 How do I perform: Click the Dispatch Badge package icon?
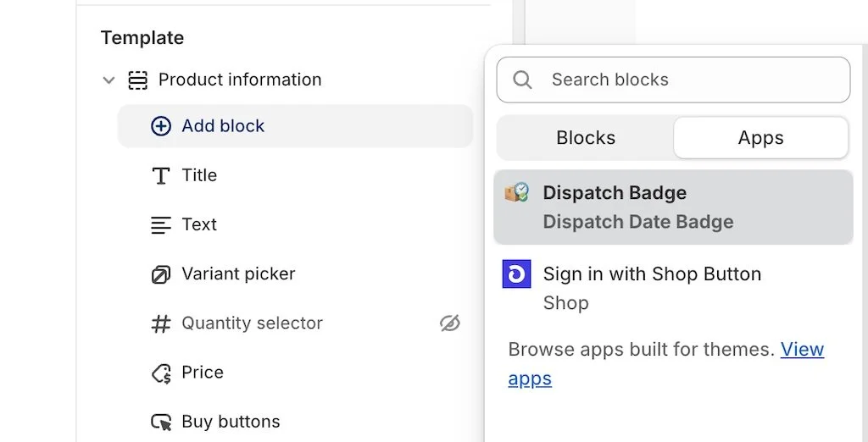click(x=517, y=193)
